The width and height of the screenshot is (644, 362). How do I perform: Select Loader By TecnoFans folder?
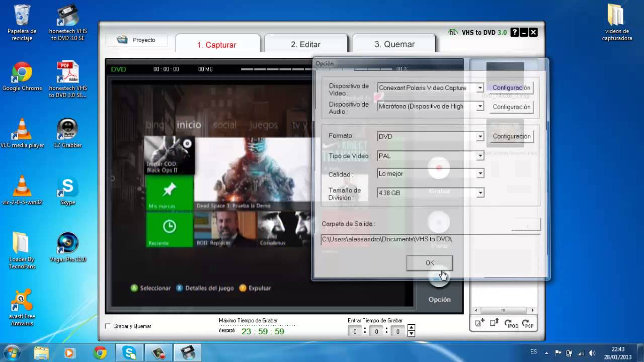click(x=22, y=250)
